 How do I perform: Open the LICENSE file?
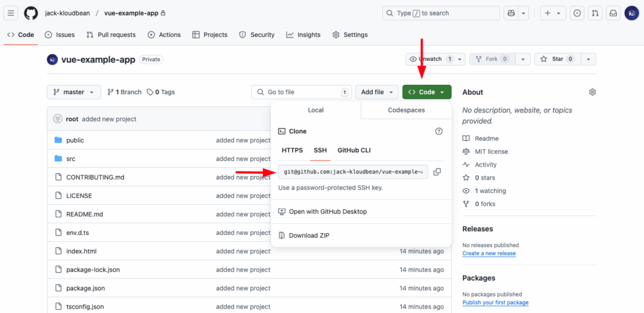click(x=79, y=195)
